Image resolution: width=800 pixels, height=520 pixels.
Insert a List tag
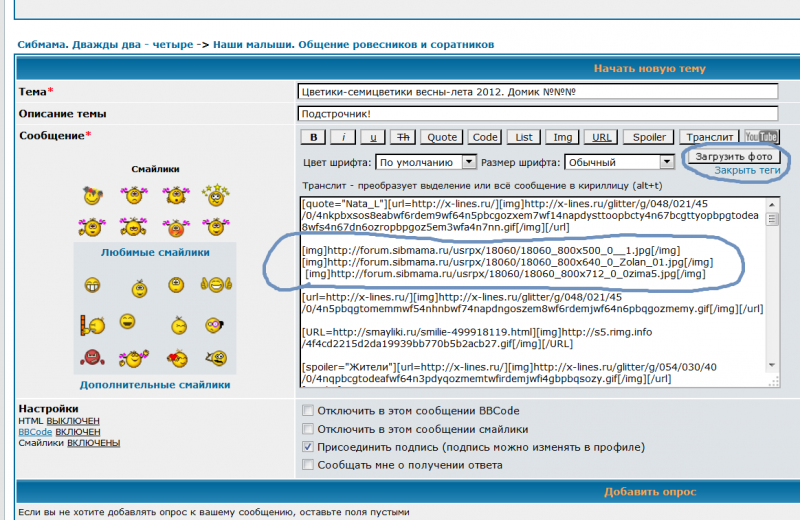point(523,137)
